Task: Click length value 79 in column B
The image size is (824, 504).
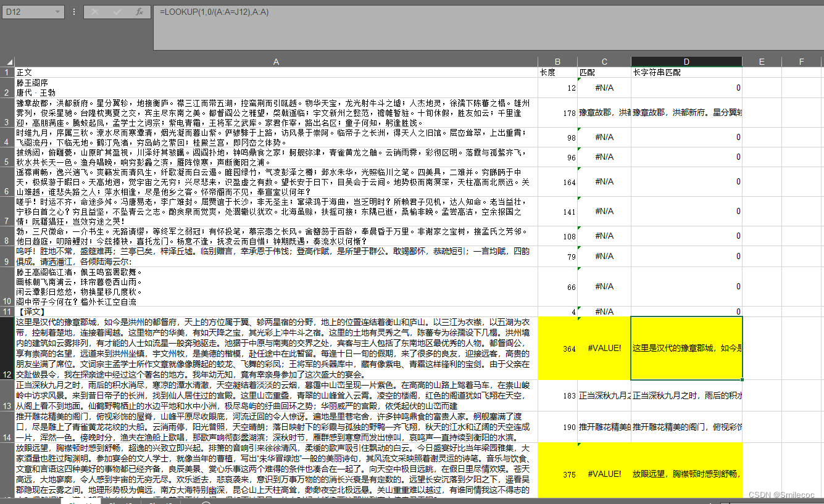Action: click(x=558, y=257)
